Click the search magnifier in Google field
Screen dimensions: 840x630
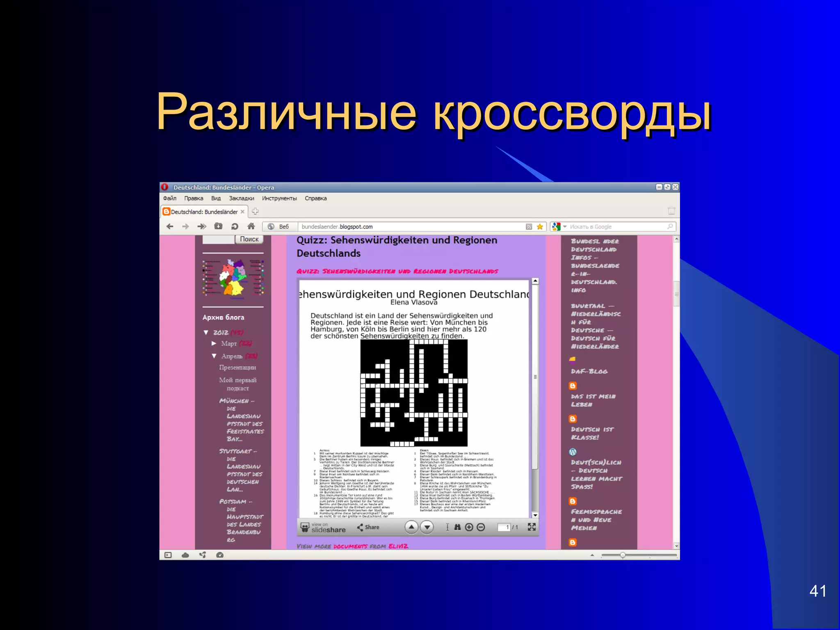tap(670, 226)
